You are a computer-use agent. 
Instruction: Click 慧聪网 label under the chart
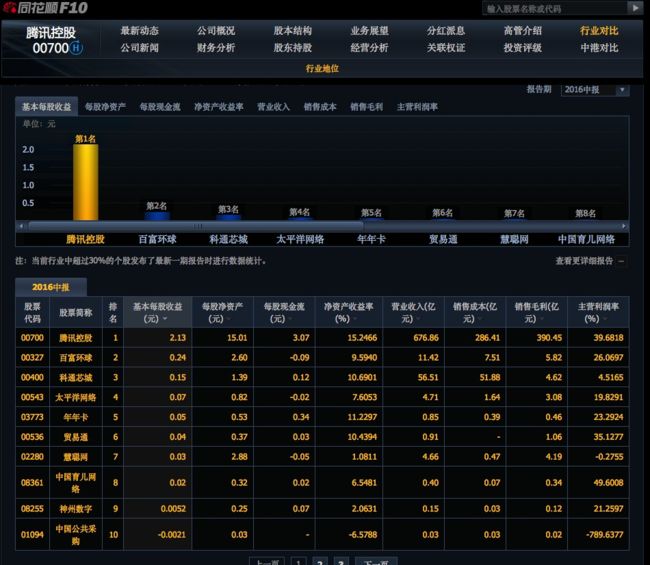pyautogui.click(x=514, y=239)
